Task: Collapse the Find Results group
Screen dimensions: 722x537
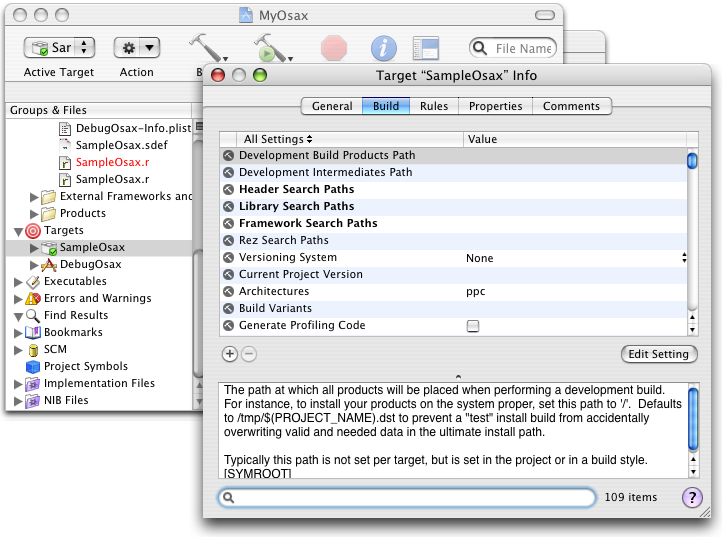Action: point(18,317)
